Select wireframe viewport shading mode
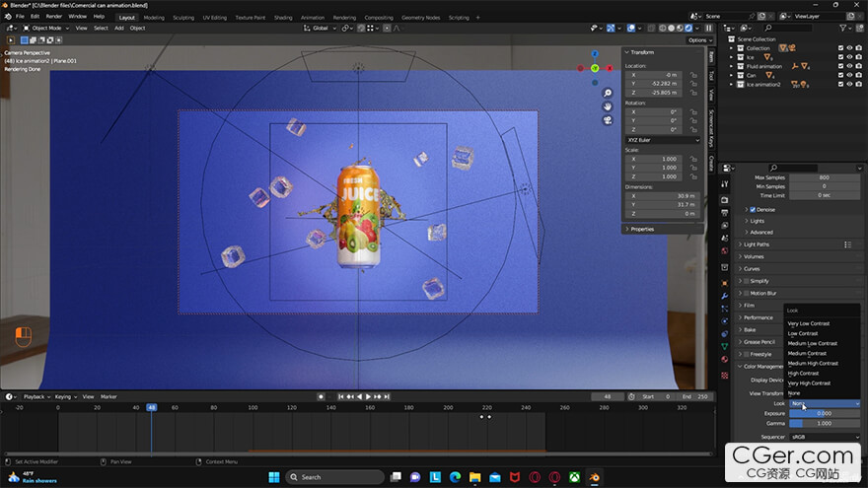868x488 pixels. point(663,28)
